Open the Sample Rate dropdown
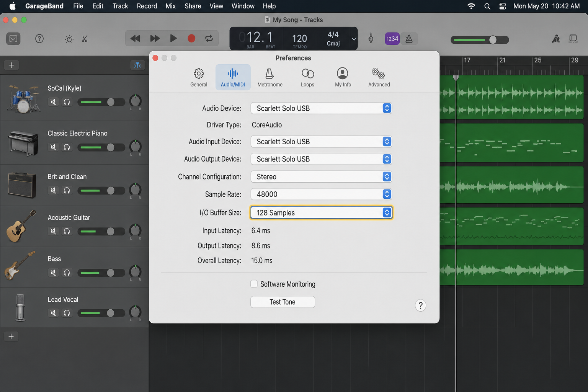Image resolution: width=588 pixels, height=392 pixels. pos(321,194)
